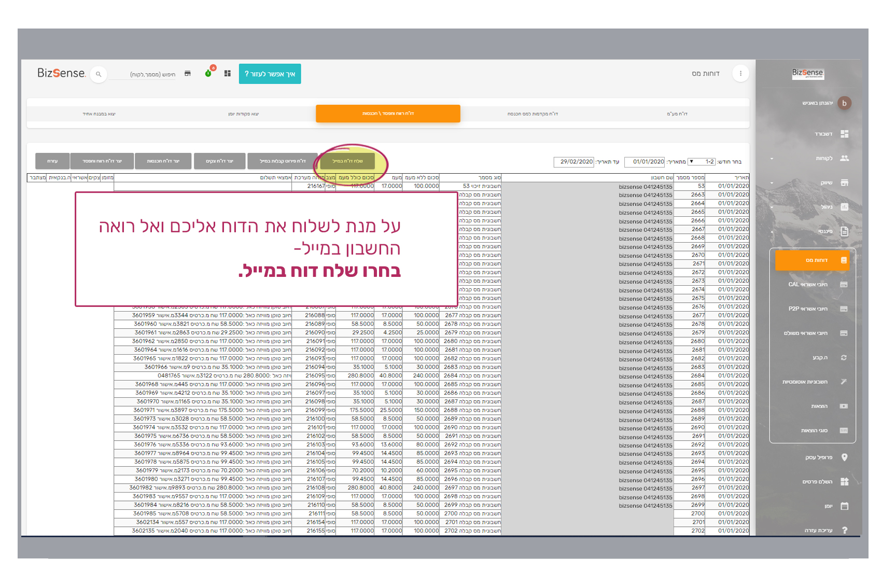This screenshot has width=882, height=588.
Task: Open פרופיל עסק business profile
Action: [x=827, y=457]
